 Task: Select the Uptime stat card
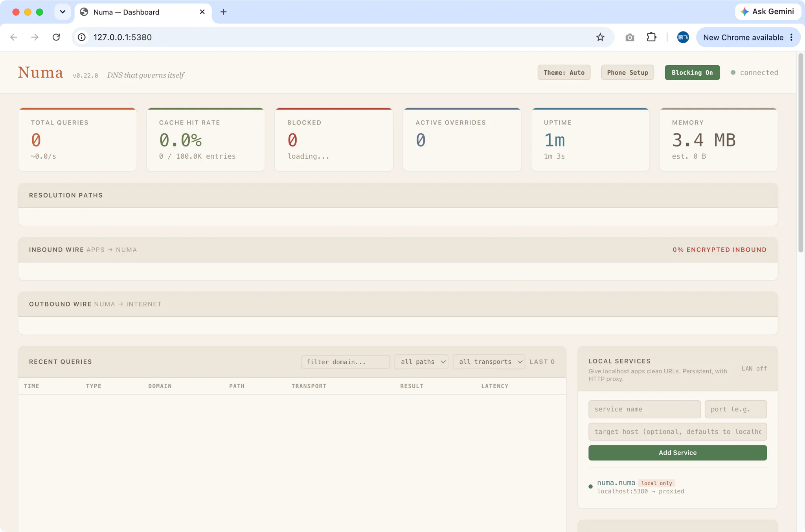[x=590, y=139]
